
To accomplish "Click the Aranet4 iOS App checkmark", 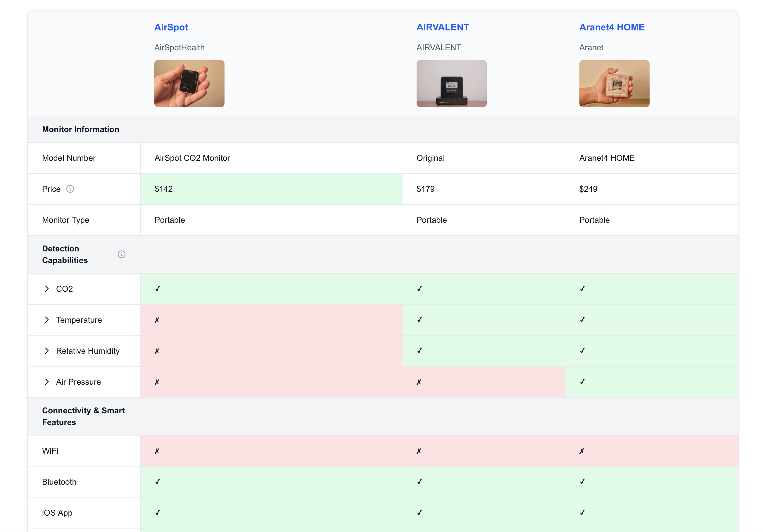I will tap(582, 513).
